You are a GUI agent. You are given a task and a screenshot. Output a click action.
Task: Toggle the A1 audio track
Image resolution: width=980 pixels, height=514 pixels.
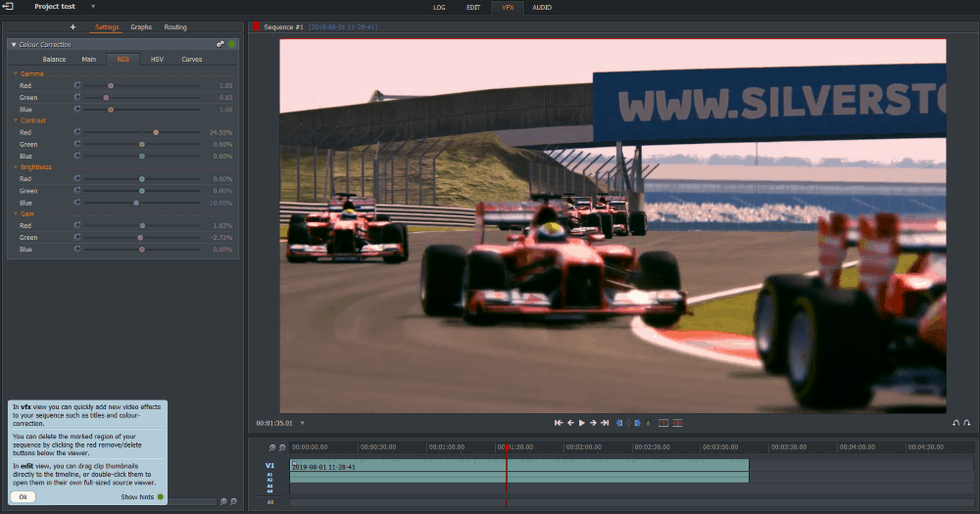tap(270, 475)
